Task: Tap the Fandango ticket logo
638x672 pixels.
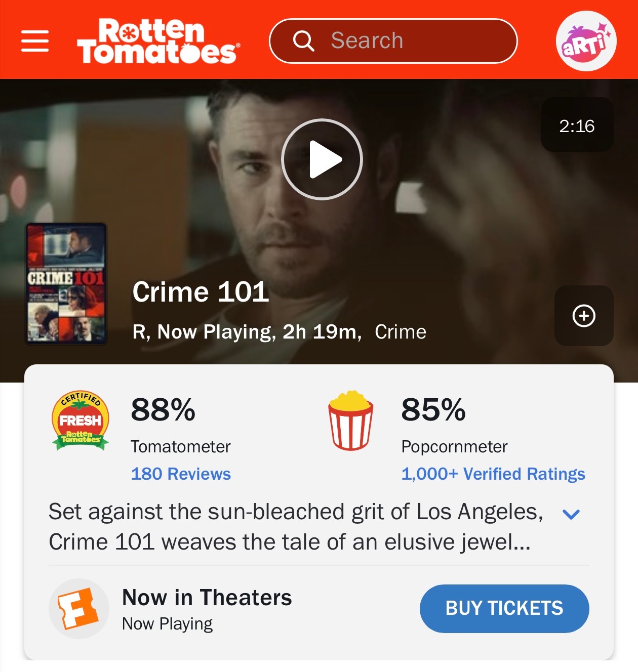Action: tap(79, 609)
